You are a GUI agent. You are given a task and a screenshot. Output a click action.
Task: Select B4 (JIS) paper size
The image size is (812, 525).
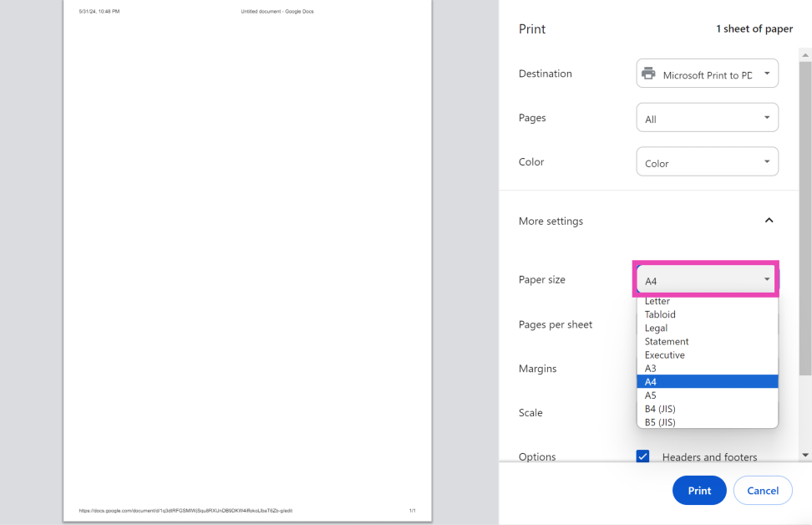(660, 409)
